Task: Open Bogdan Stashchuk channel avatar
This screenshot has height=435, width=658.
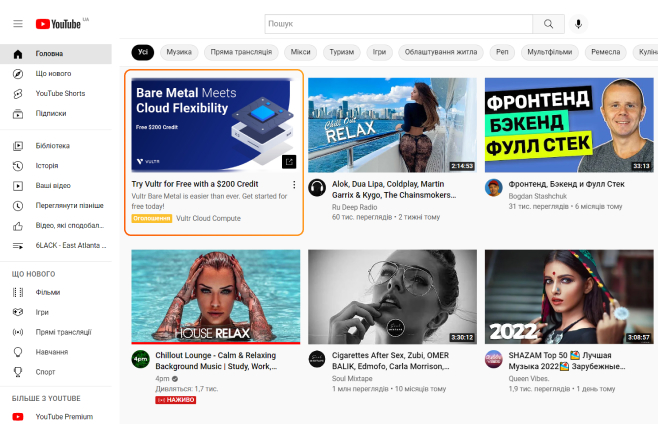Action: 494,188
